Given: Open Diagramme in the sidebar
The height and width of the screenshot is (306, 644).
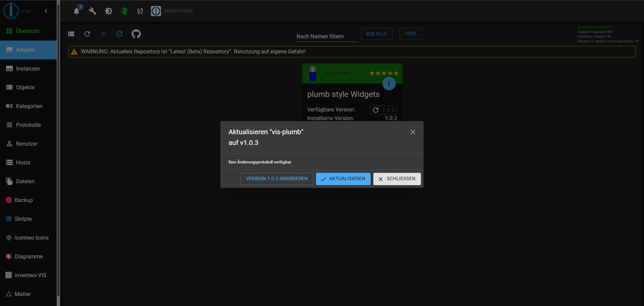Looking at the screenshot, I should (29, 256).
